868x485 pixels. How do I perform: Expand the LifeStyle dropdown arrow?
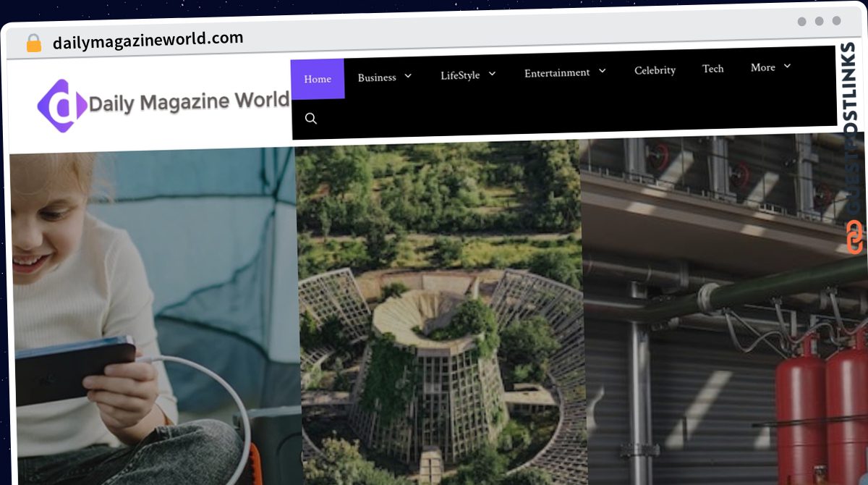[x=492, y=74]
